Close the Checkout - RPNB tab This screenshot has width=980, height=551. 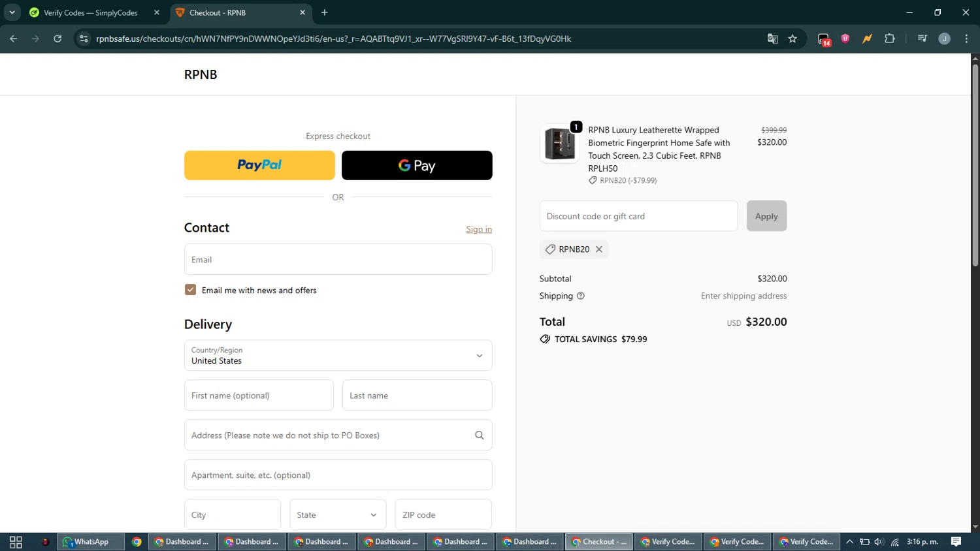(x=302, y=12)
